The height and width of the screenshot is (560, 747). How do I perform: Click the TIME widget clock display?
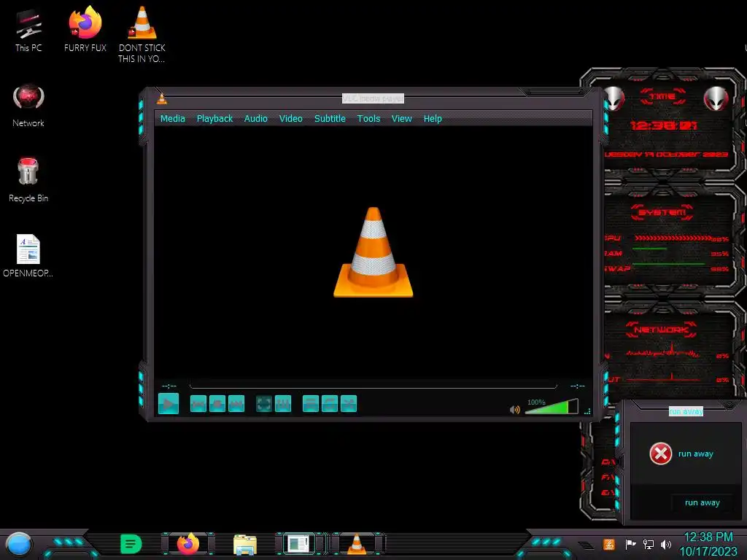(664, 125)
